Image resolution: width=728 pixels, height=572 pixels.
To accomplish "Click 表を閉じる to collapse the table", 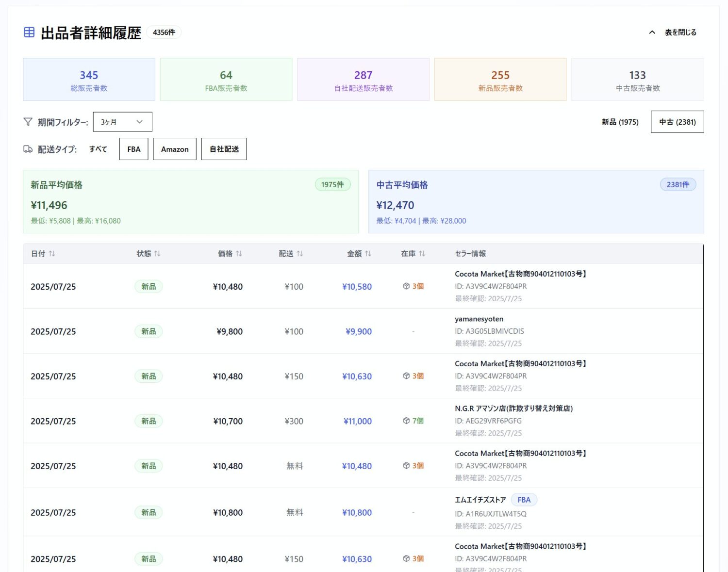I will tap(680, 33).
